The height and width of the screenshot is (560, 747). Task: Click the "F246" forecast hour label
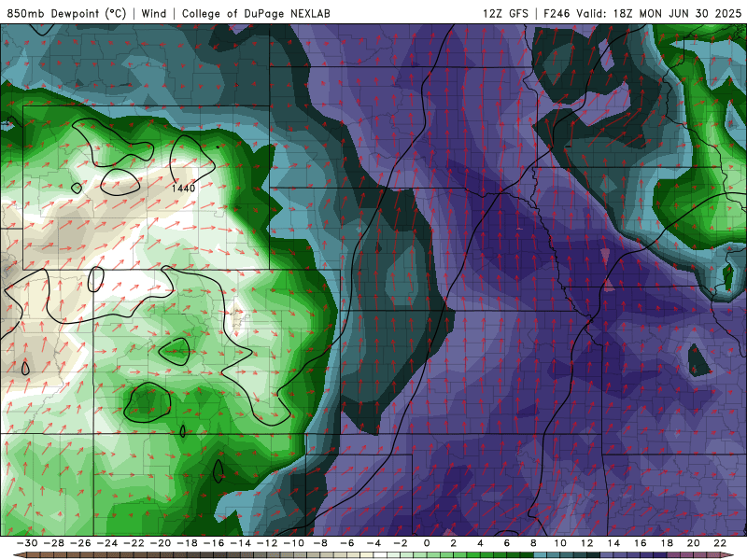pos(557,13)
